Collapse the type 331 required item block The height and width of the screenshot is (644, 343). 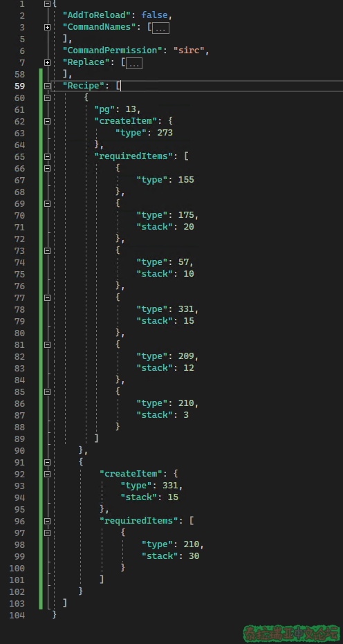(47, 297)
